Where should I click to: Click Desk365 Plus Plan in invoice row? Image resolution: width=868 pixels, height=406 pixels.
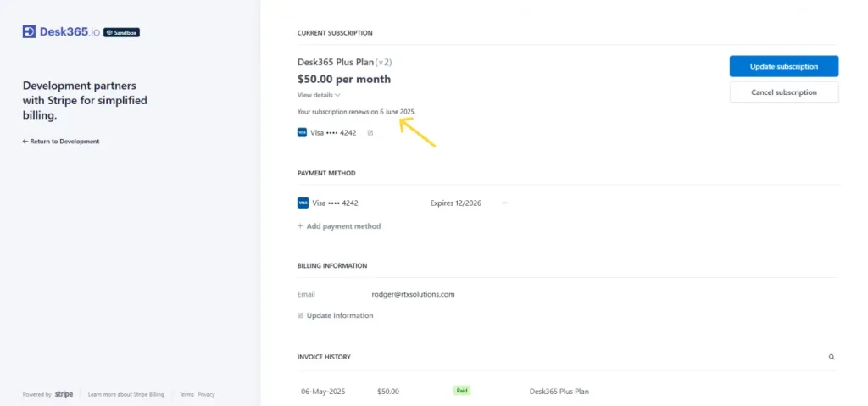[x=559, y=392]
